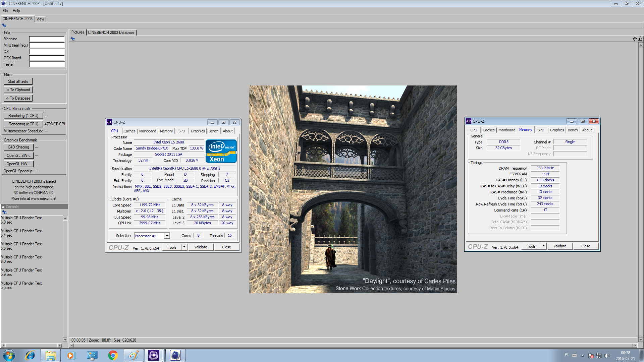644x362 pixels.
Task: Switch to CINEBENCH taskbar icon
Action: (175, 355)
